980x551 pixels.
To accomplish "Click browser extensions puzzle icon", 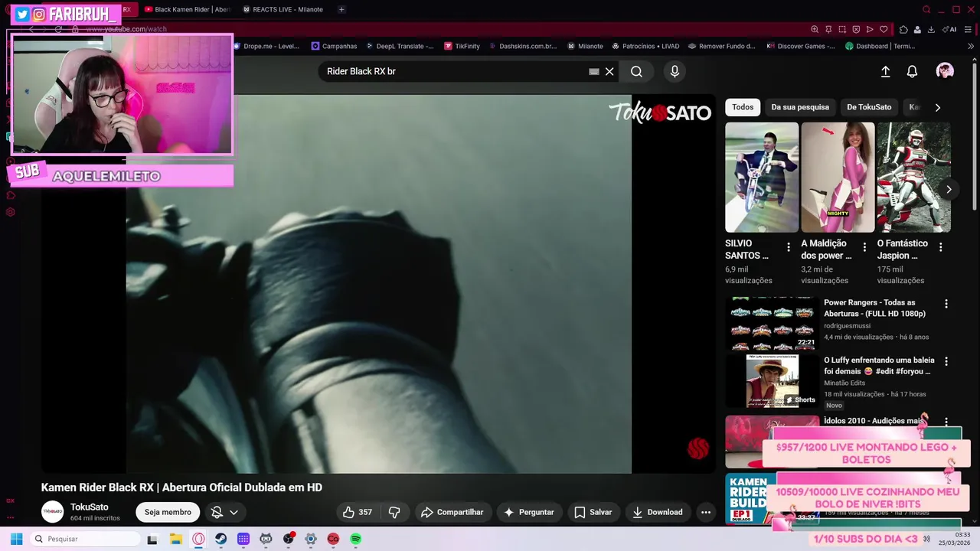I will click(x=903, y=29).
